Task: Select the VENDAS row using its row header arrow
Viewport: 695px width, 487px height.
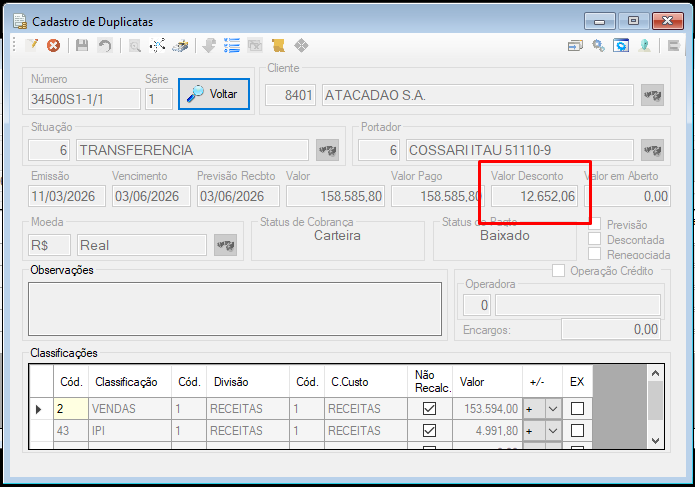Action: 41,409
